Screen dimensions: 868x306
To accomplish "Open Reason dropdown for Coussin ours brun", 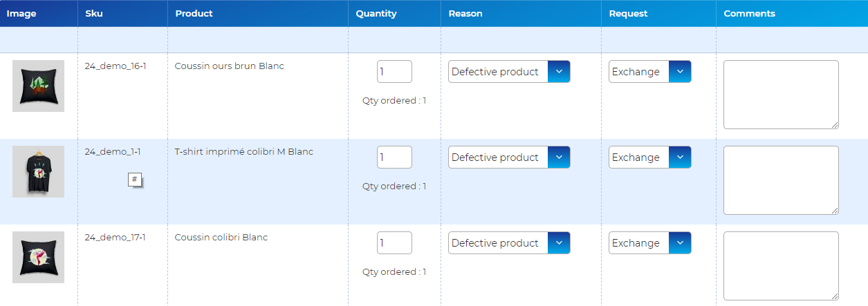I will [509, 72].
